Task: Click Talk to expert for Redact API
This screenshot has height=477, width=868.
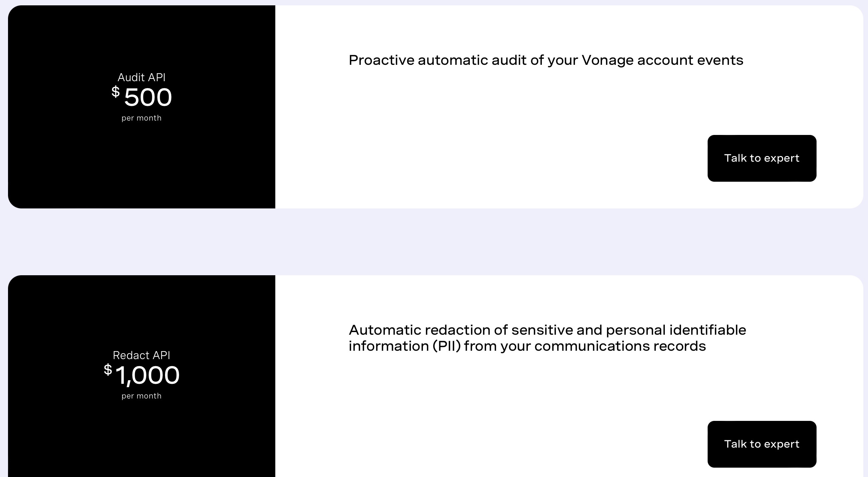Action: pyautogui.click(x=761, y=444)
